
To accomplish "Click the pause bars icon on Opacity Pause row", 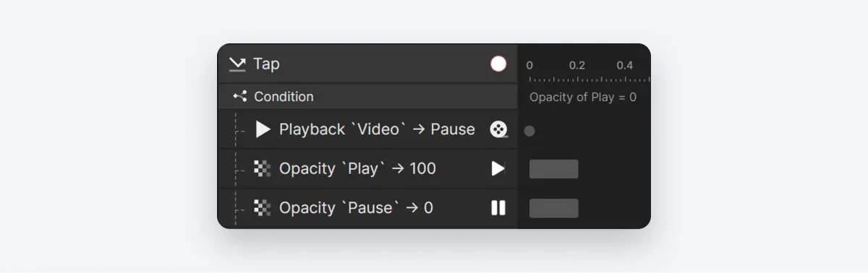I will [498, 208].
